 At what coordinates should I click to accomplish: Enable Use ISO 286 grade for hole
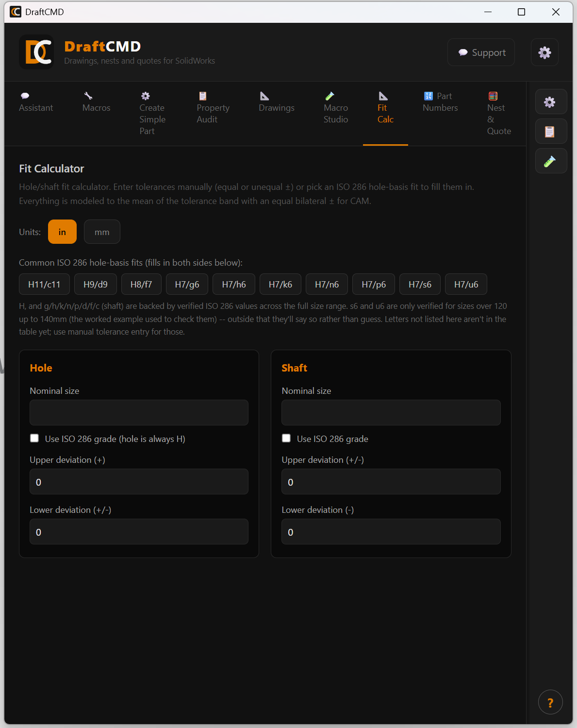coord(34,439)
